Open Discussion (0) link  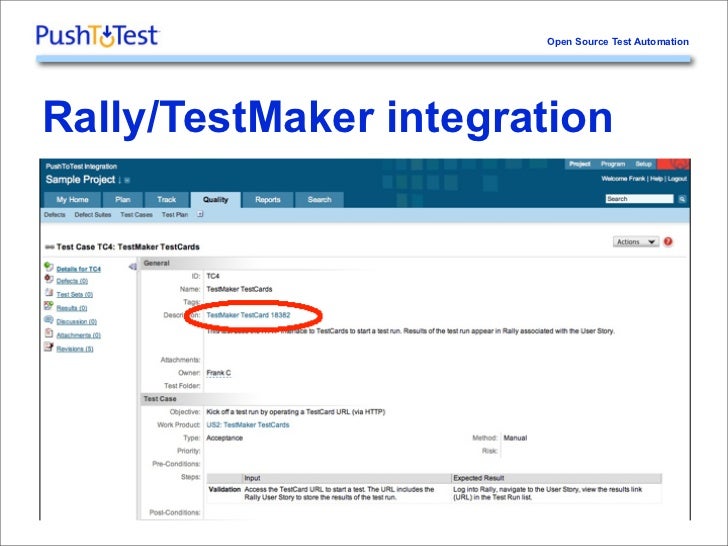[77, 322]
